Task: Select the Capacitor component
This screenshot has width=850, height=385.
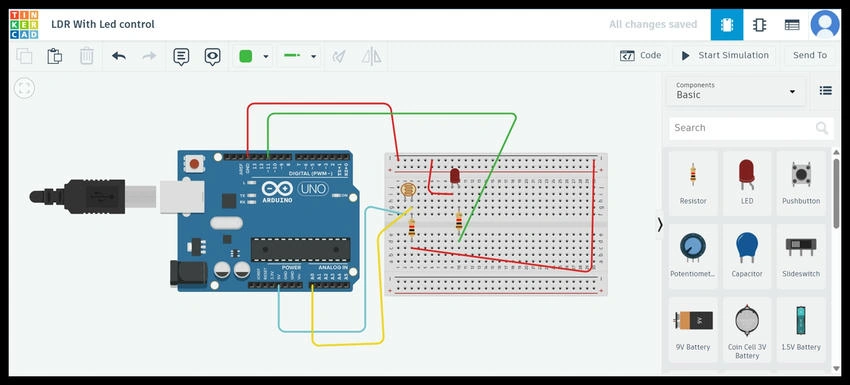Action: pos(747,256)
